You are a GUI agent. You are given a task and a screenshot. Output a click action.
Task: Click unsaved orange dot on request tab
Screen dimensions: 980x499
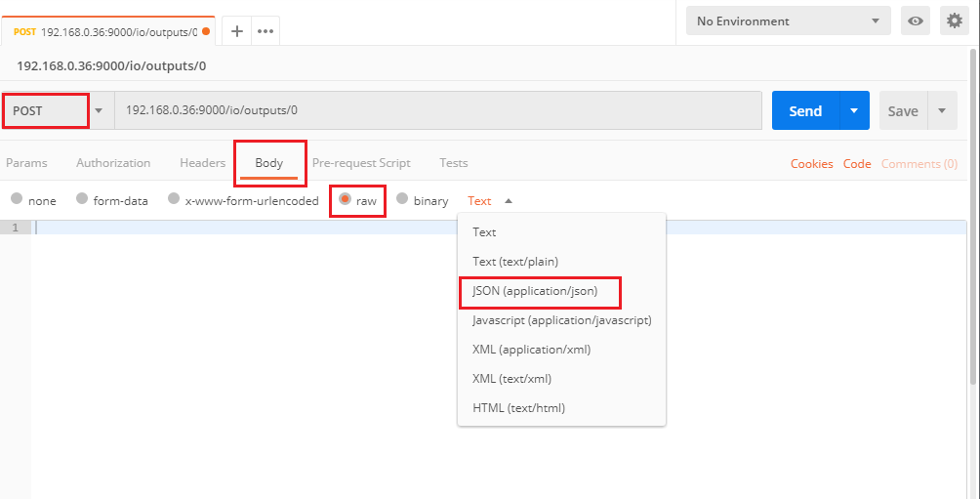(x=206, y=31)
